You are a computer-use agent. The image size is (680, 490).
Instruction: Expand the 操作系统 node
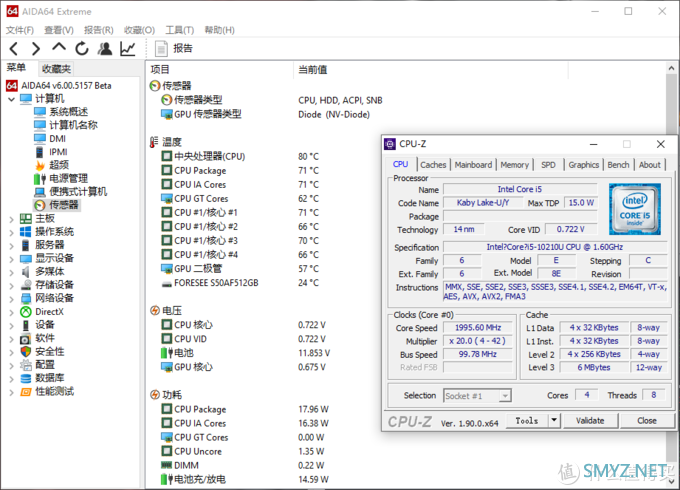pos(12,233)
